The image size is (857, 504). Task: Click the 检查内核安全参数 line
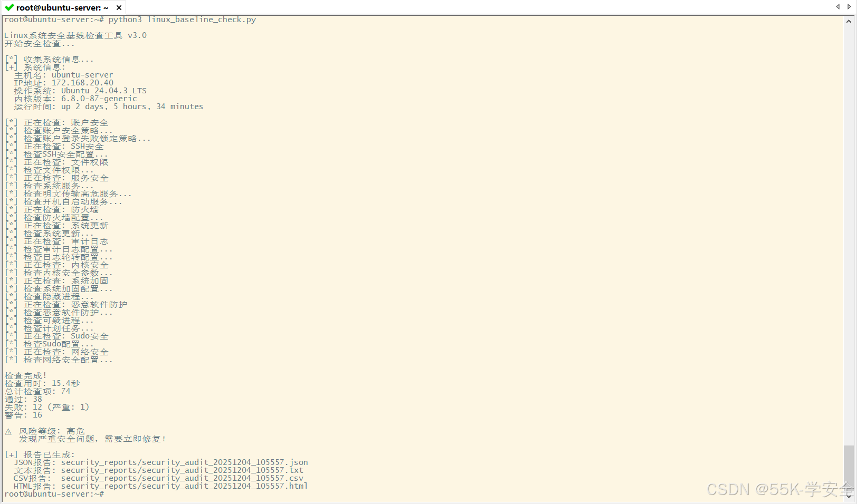click(x=59, y=273)
